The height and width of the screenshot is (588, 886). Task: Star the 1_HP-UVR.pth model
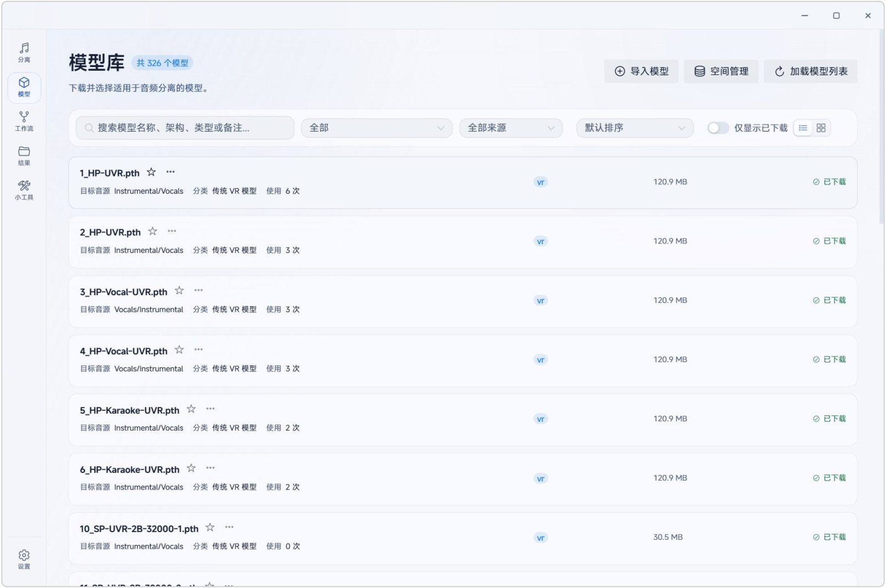151,172
